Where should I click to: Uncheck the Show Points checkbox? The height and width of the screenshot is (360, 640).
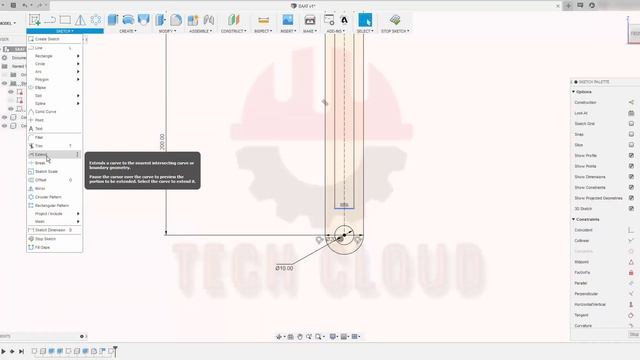coord(631,166)
